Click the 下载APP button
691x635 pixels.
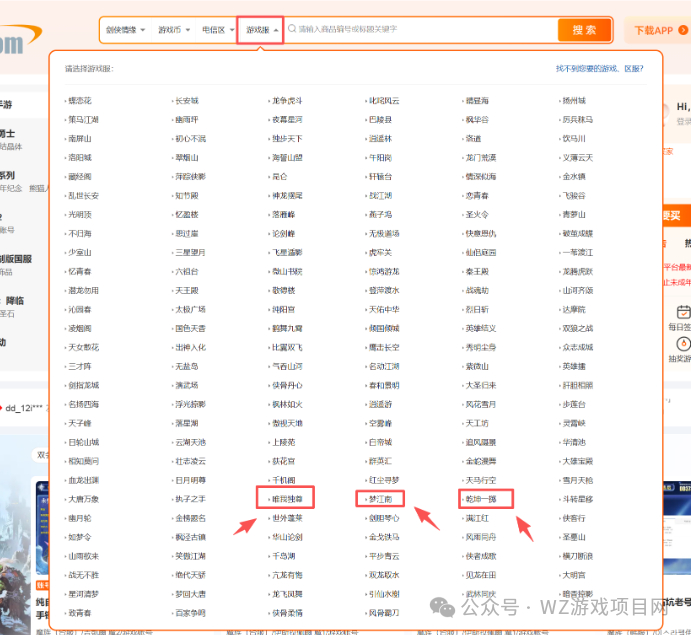click(x=660, y=30)
